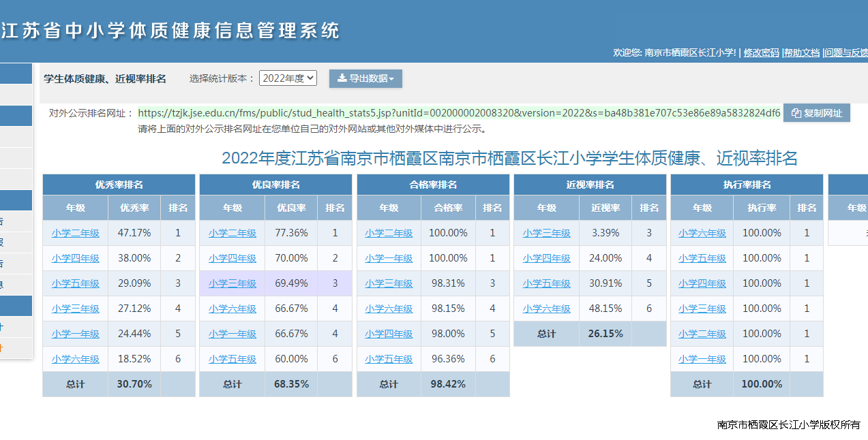Open 小学六年级 in the 执行率排名 table

click(702, 233)
